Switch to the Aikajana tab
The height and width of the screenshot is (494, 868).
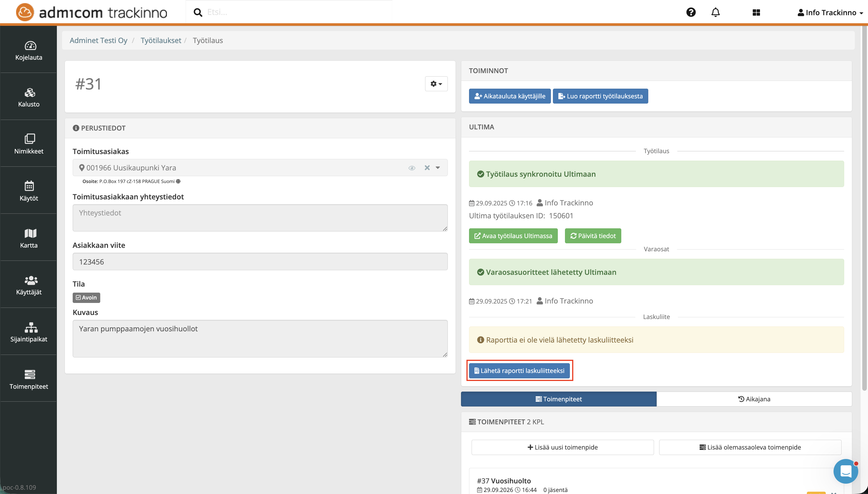click(x=754, y=399)
